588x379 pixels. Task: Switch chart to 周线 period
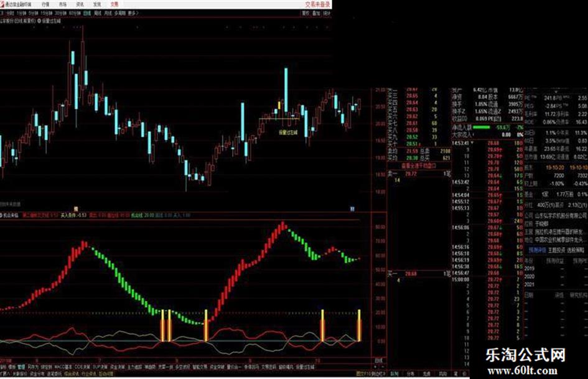coord(98,13)
